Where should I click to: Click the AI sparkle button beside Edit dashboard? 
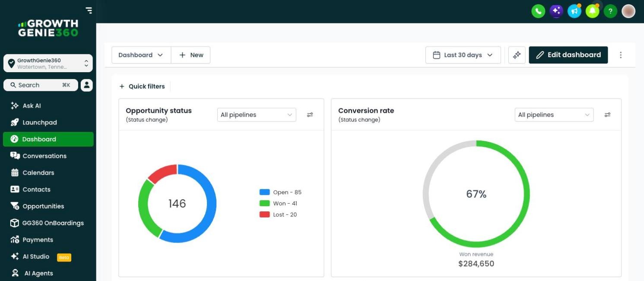pyautogui.click(x=517, y=55)
